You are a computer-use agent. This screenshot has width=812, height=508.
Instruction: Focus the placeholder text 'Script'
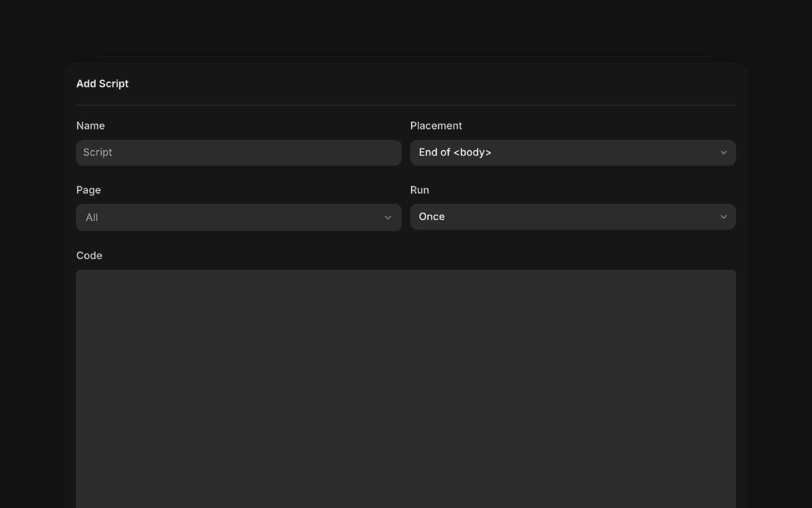[97, 152]
